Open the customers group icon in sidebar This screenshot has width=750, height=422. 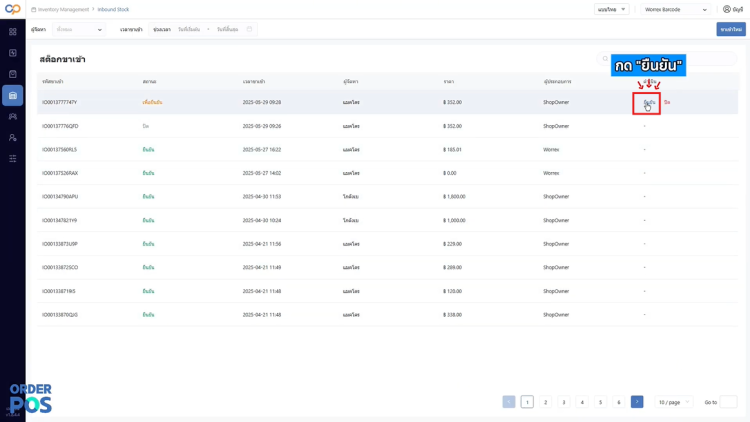12,116
